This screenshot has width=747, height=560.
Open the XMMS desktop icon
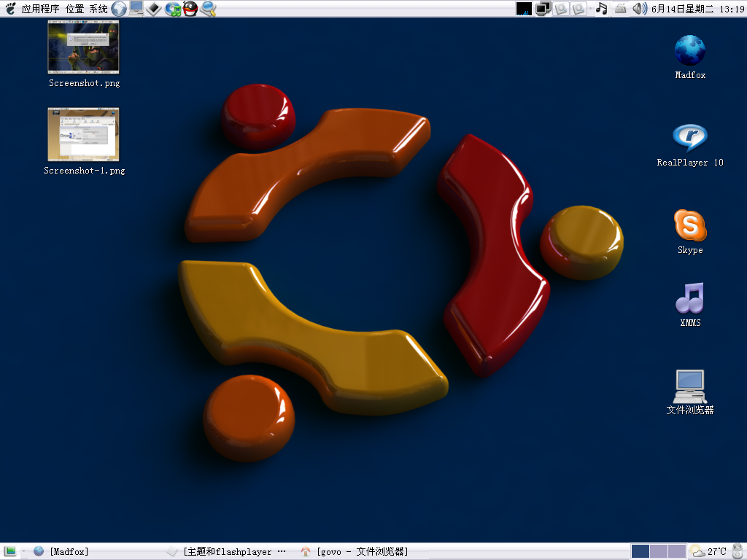(x=690, y=297)
